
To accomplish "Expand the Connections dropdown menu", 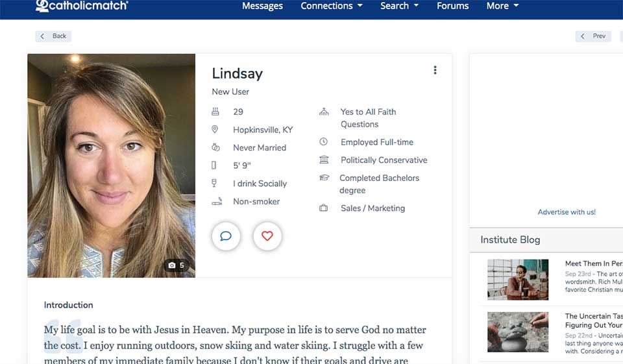I will click(331, 6).
